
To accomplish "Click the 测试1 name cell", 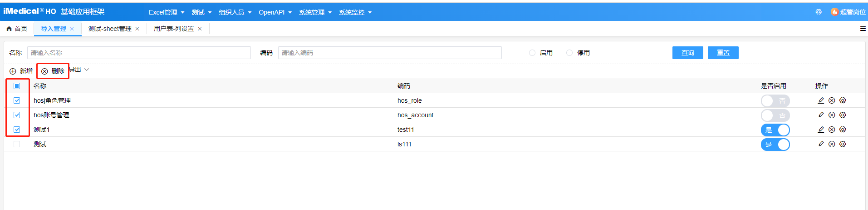I will point(41,130).
